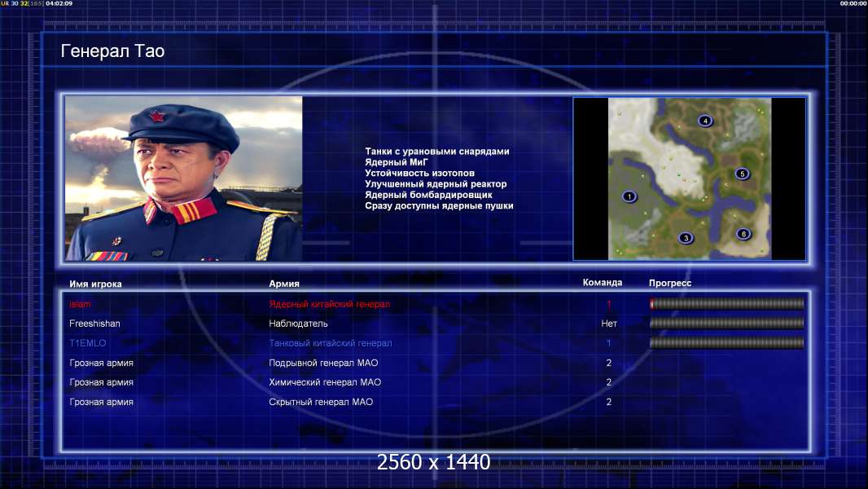
Task: Click 'Грозная армия' in Подрывной генерал row
Action: pos(101,363)
